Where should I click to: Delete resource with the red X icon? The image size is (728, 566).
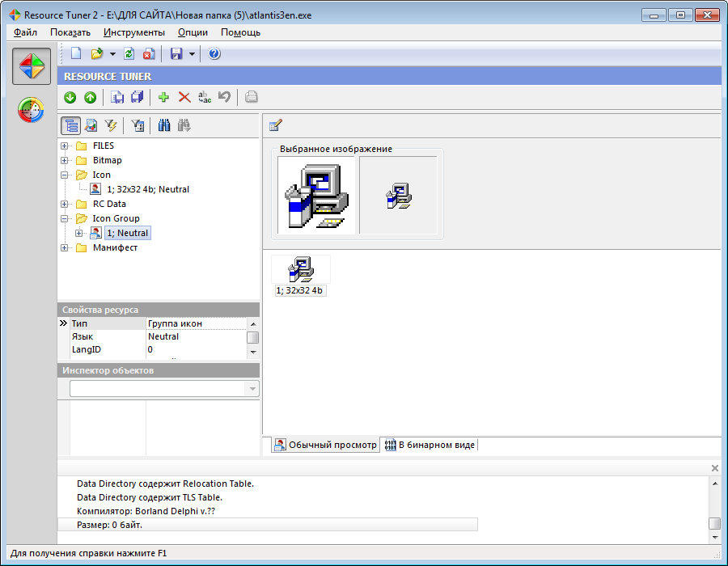click(x=184, y=97)
